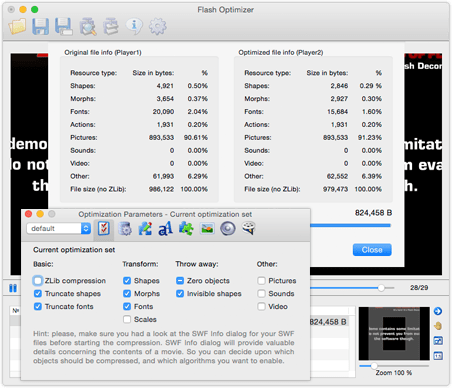
Task: Select the checklist current-set tab icon
Action: click(x=104, y=229)
